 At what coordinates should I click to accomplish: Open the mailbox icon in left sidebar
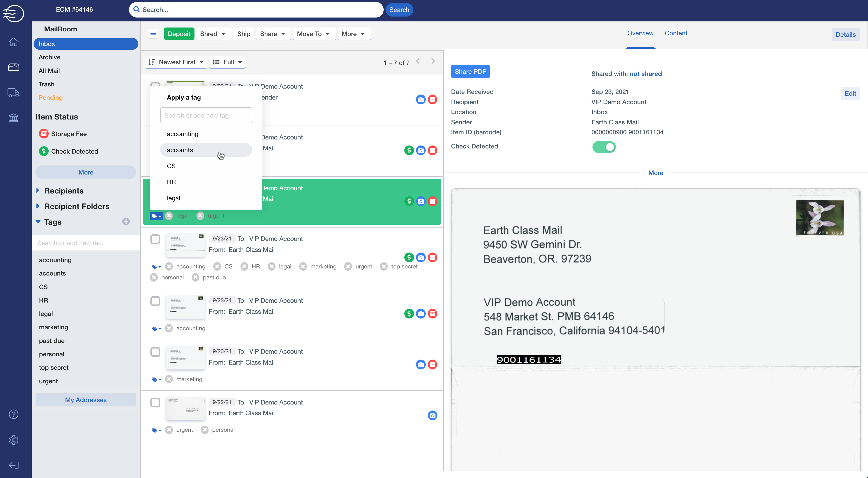pos(13,67)
